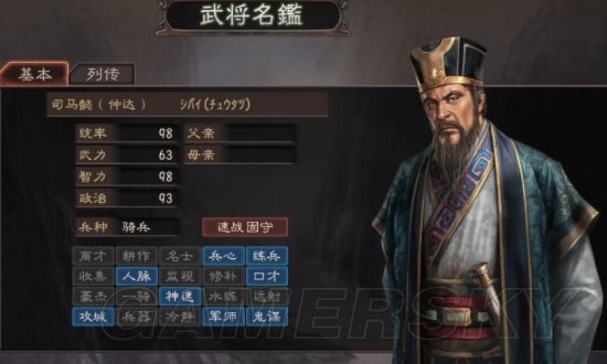Click the 武力 stat row showing 63
This screenshot has width=607, height=364.
[x=127, y=155]
